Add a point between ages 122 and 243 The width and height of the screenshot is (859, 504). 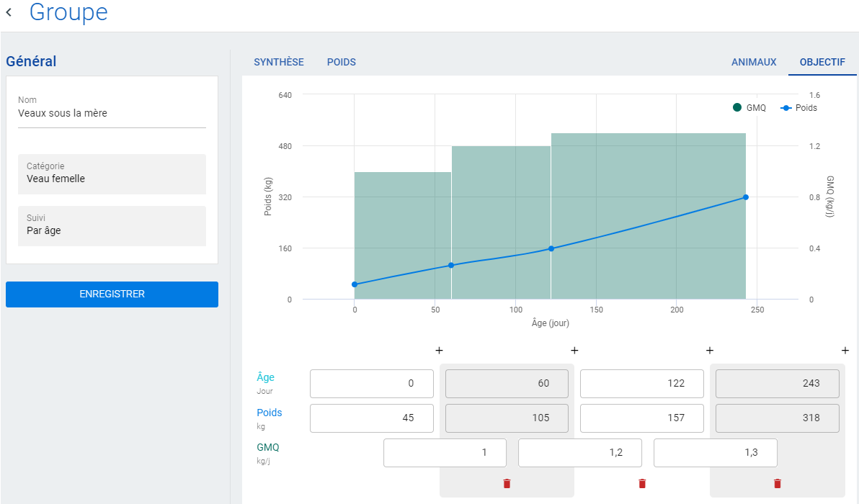(709, 350)
